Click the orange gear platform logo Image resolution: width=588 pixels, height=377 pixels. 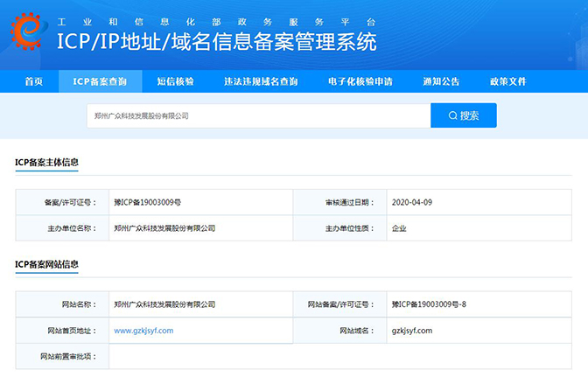click(x=27, y=32)
